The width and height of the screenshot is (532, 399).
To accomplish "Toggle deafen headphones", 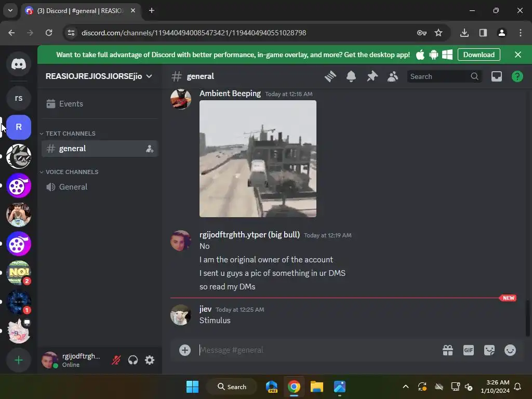I will click(133, 360).
